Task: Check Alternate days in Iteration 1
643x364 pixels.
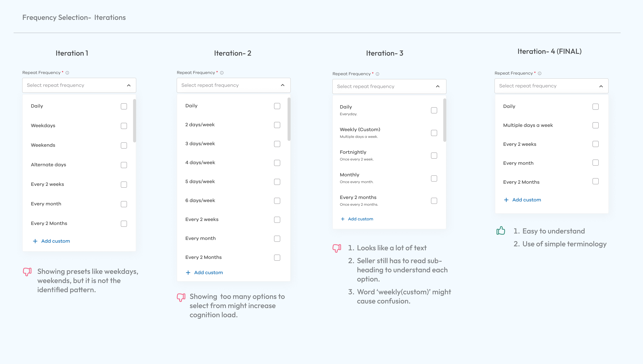Action: pyautogui.click(x=124, y=165)
